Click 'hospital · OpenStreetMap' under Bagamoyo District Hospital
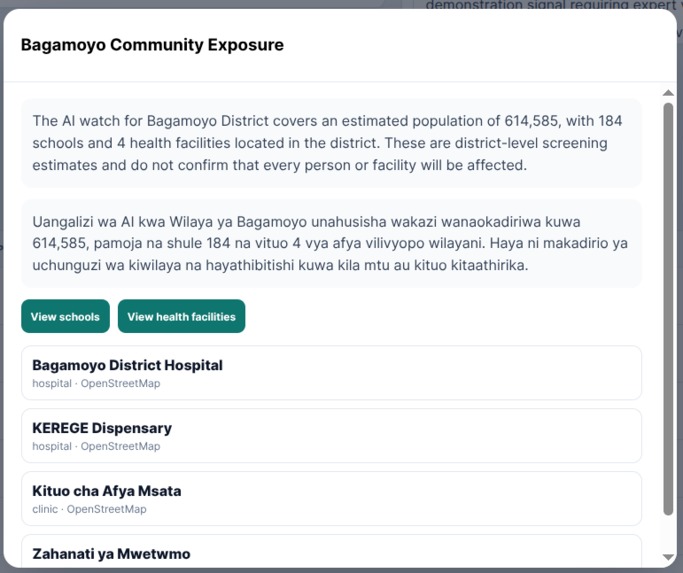This screenshot has height=573, width=683. pos(96,383)
